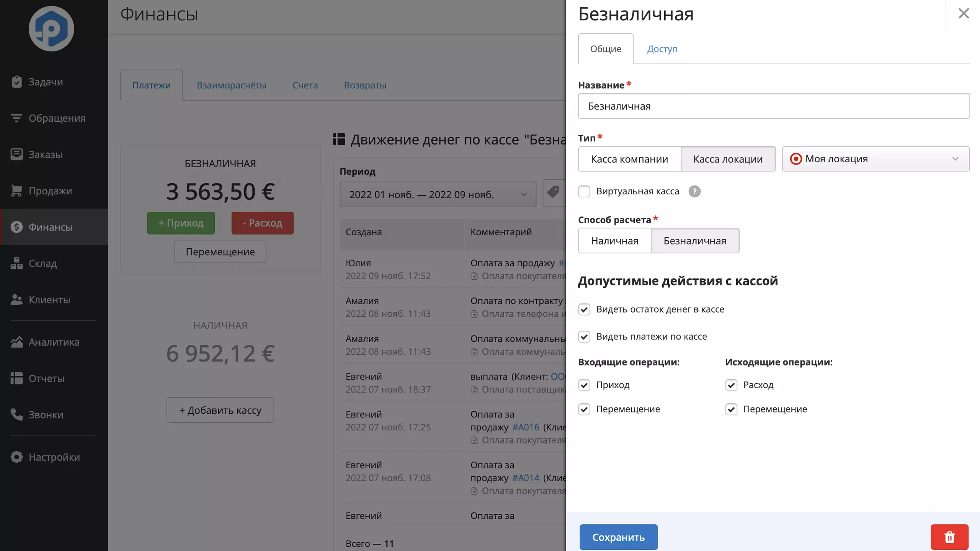
Task: Open the Период date range dropdown
Action: 438,194
